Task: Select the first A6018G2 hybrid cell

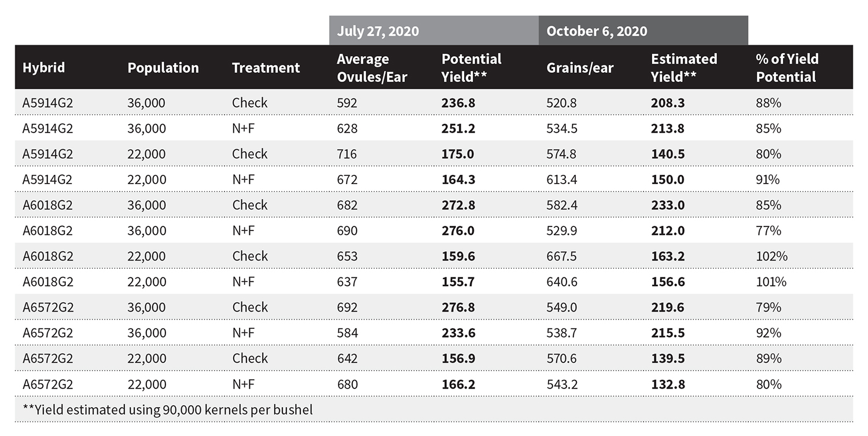Action: [x=47, y=205]
